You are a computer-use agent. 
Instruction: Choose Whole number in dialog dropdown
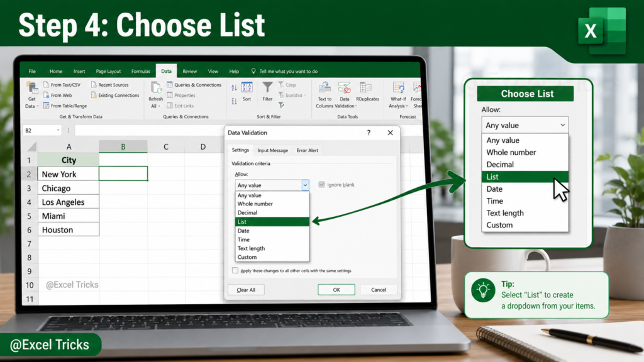coord(272,204)
